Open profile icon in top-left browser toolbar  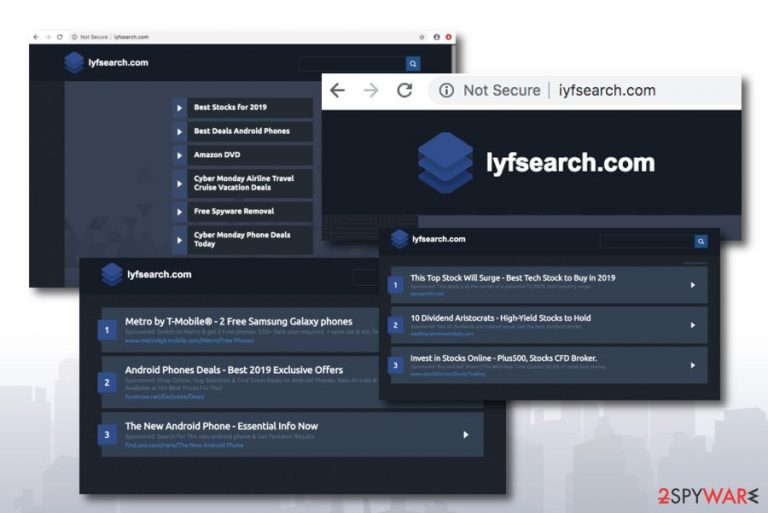pos(436,37)
